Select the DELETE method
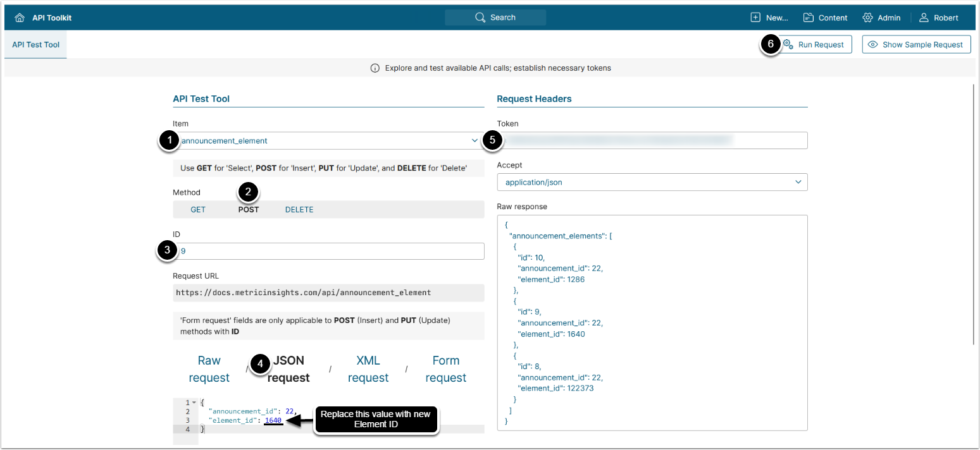 coord(299,210)
